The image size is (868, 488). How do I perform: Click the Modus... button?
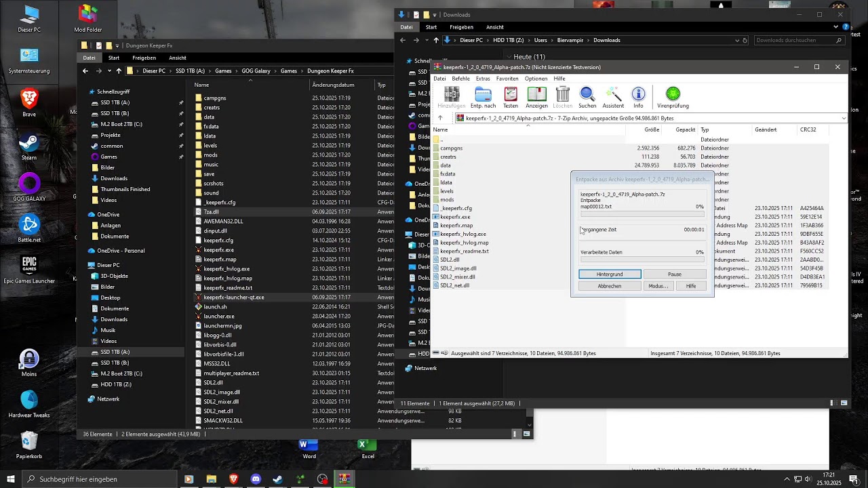658,286
